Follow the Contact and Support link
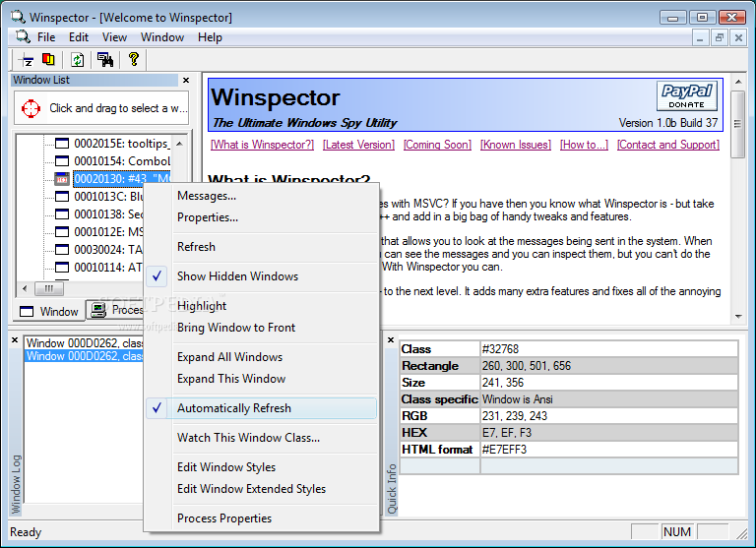Screen dimensions: 756x548 pyautogui.click(x=667, y=145)
